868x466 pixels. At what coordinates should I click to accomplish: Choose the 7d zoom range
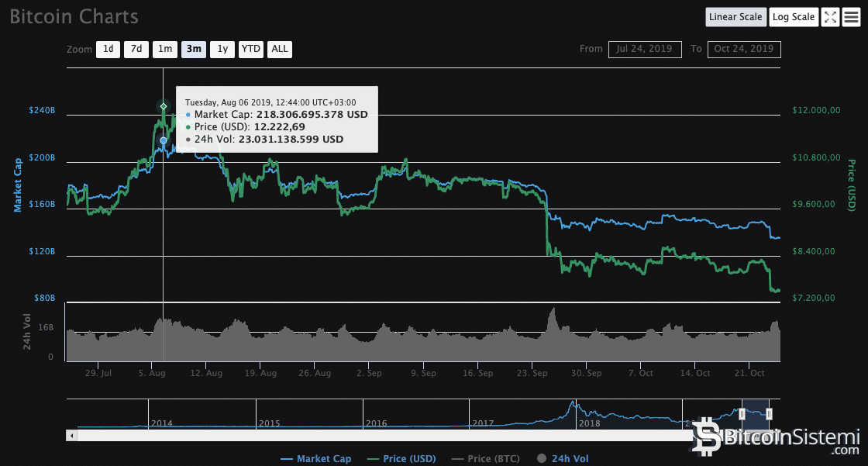pos(136,50)
